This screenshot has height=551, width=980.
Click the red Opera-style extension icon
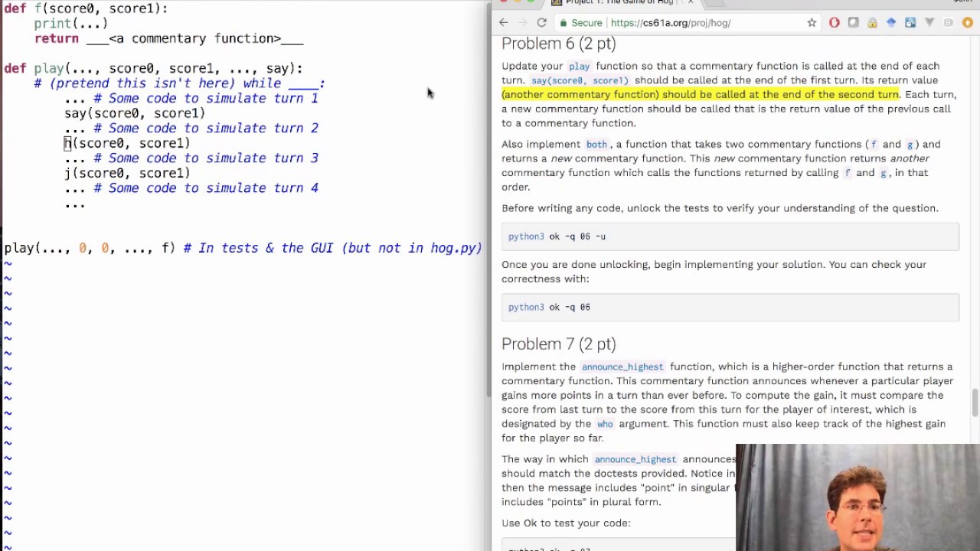pyautogui.click(x=835, y=23)
